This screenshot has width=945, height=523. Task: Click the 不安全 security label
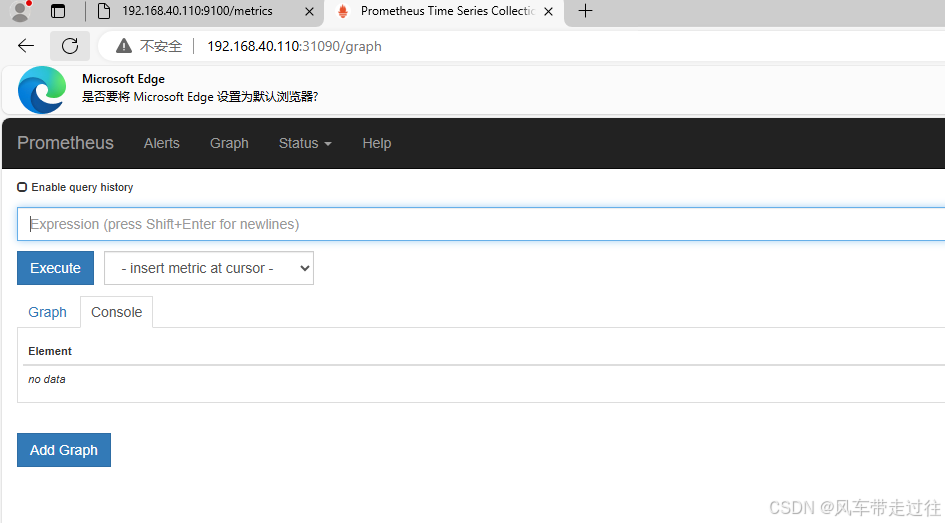(x=161, y=46)
